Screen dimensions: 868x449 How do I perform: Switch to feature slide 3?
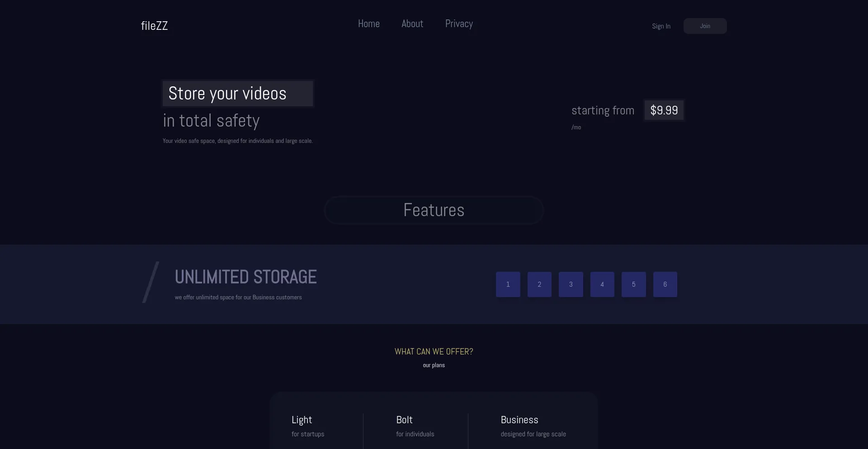[571, 284]
